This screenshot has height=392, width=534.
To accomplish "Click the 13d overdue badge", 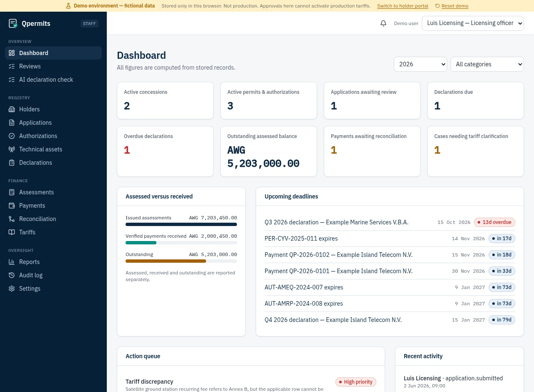I will click(x=494, y=222).
